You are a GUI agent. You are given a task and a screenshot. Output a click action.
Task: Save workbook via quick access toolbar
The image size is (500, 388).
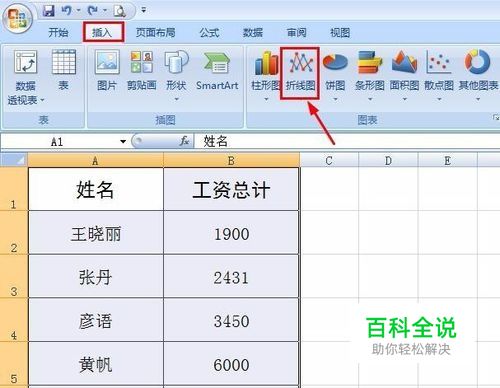pyautogui.click(x=49, y=11)
